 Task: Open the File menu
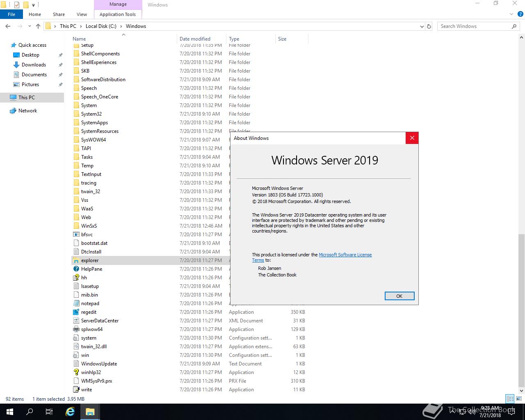[11, 14]
